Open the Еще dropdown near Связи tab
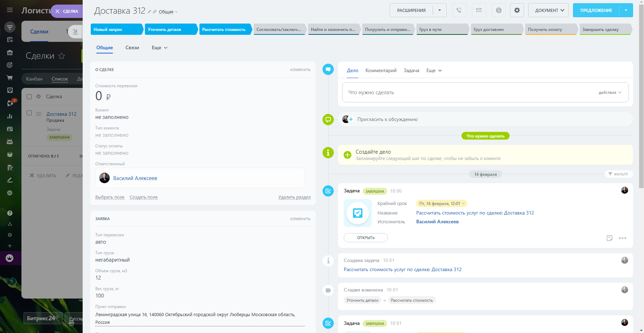Image resolution: width=644 pixels, height=333 pixels. coord(159,47)
